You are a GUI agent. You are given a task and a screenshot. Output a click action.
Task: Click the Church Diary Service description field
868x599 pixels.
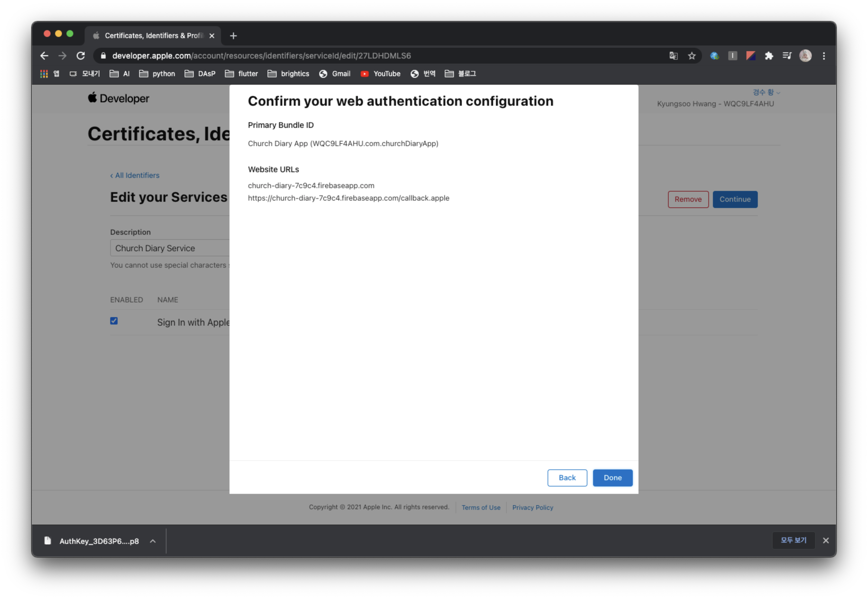click(x=169, y=248)
